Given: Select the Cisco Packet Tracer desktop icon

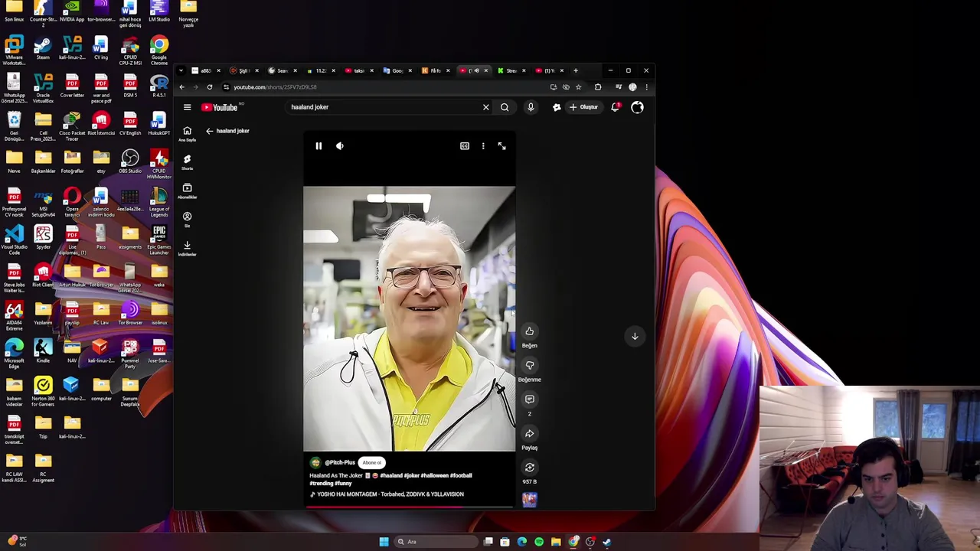Looking at the screenshot, I should tap(72, 125).
